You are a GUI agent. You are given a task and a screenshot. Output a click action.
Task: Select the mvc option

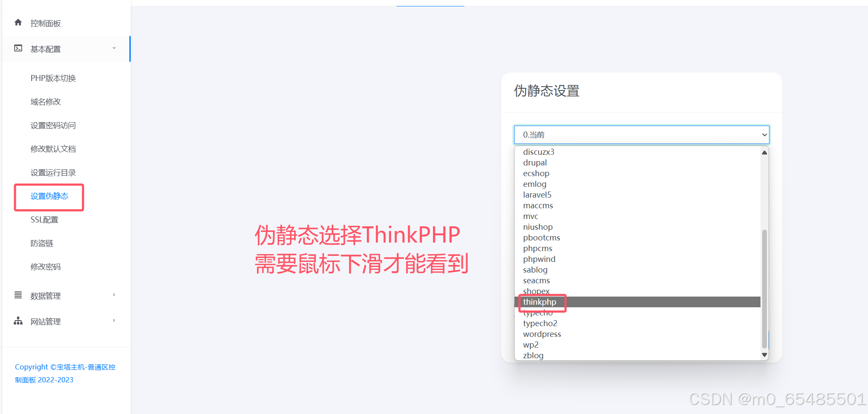click(638, 216)
